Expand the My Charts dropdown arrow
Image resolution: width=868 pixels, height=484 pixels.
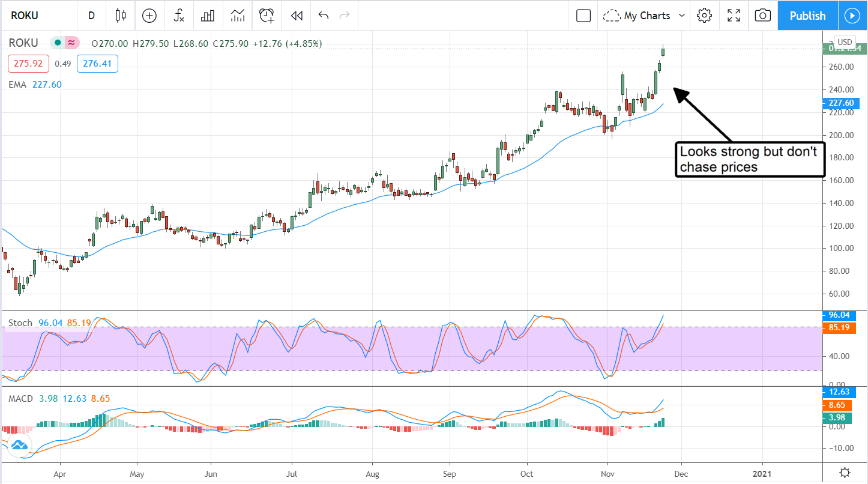tap(681, 16)
